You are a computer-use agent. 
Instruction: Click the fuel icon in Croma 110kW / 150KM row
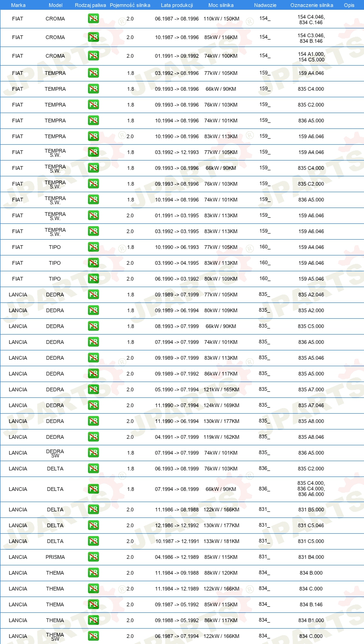(x=94, y=19)
